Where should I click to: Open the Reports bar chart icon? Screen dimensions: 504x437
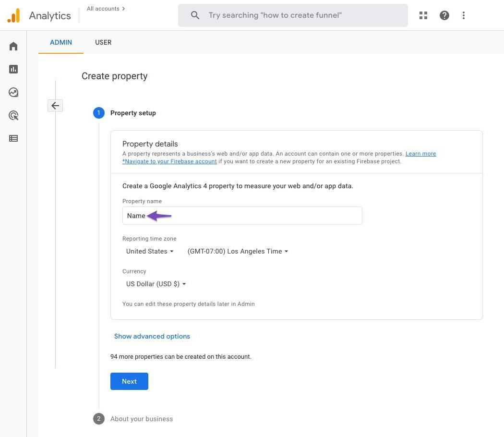click(13, 69)
